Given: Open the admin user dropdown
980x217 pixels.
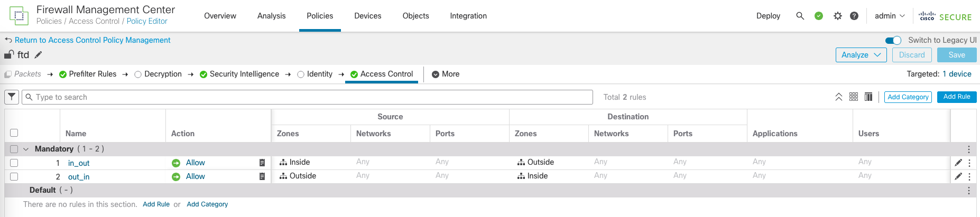Looking at the screenshot, I should (x=889, y=16).
